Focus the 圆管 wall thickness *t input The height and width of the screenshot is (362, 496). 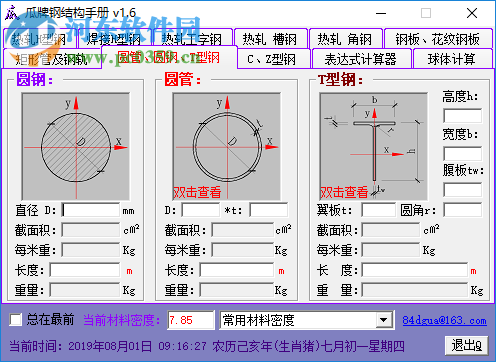[269, 210]
